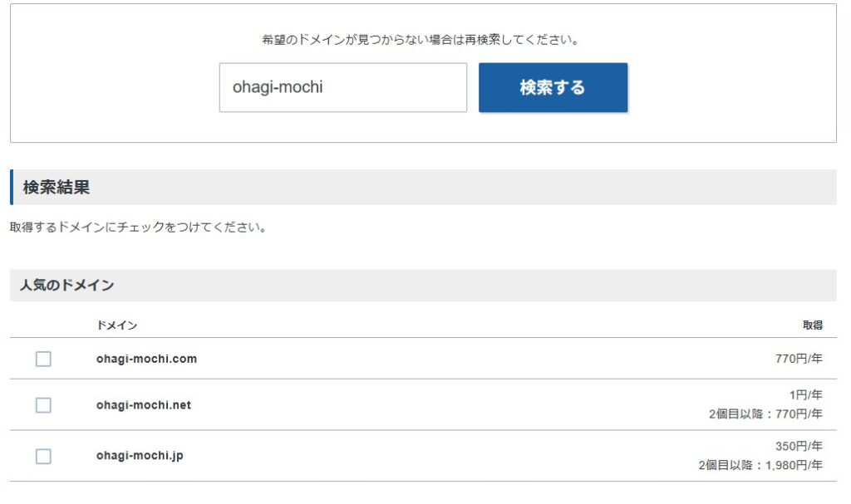Click the blue accent bar beside 検索結果
Viewport: 851px width, 504px height.
12,188
